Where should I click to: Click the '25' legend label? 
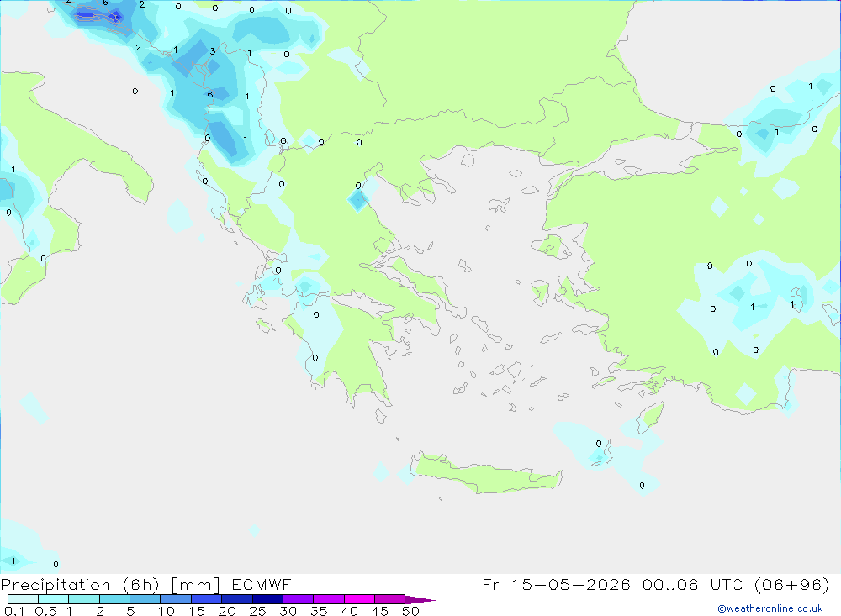257,611
